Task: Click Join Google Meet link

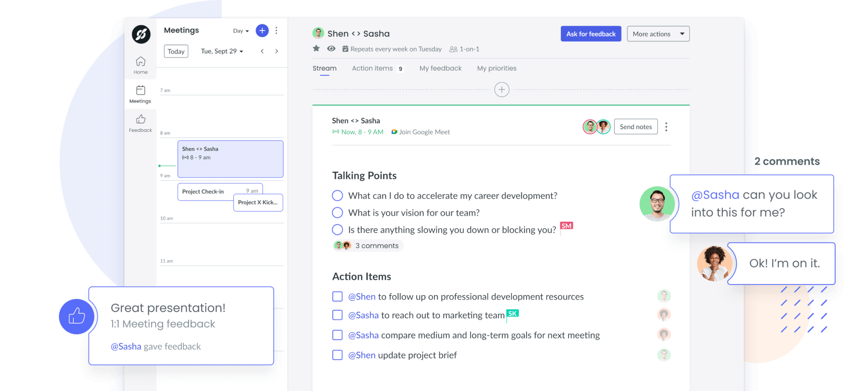Action: click(x=424, y=132)
